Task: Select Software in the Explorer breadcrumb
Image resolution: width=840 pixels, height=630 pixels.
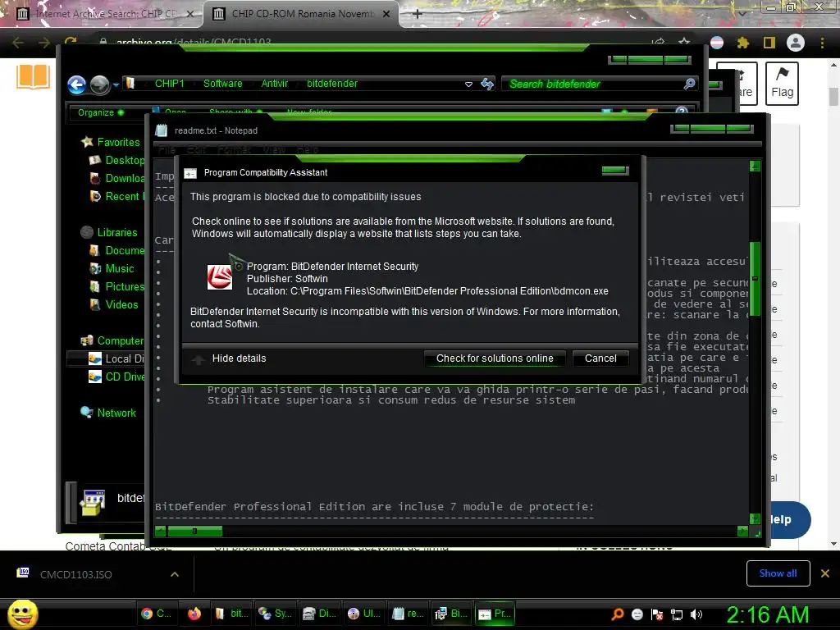Action: 222,84
